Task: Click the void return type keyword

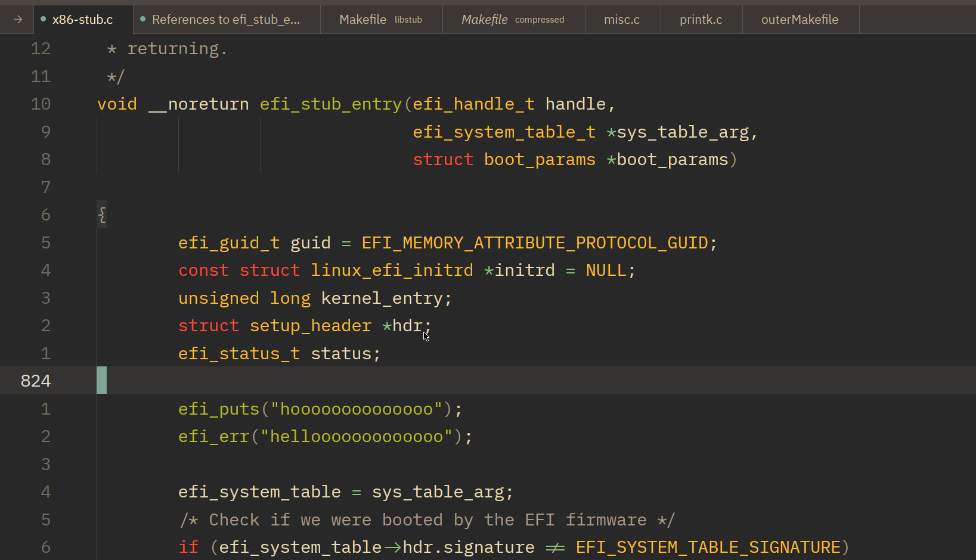Action: pyautogui.click(x=117, y=104)
